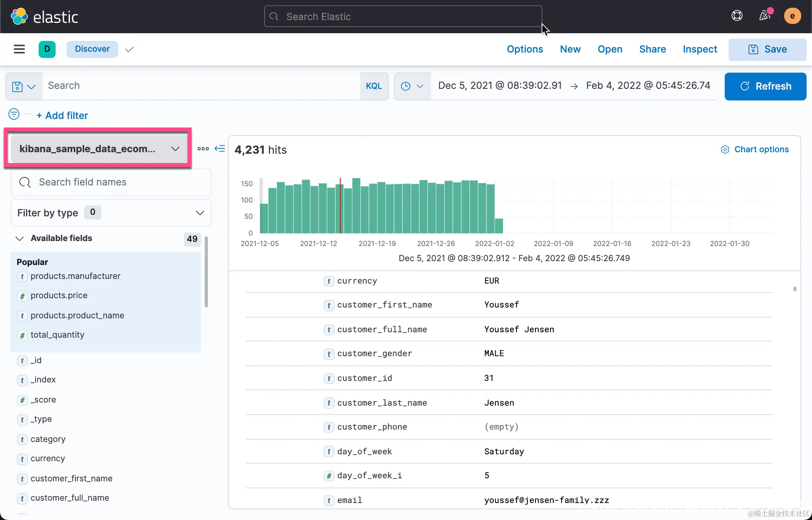Click the filter options circle icon
812x520 pixels.
tap(14, 114)
